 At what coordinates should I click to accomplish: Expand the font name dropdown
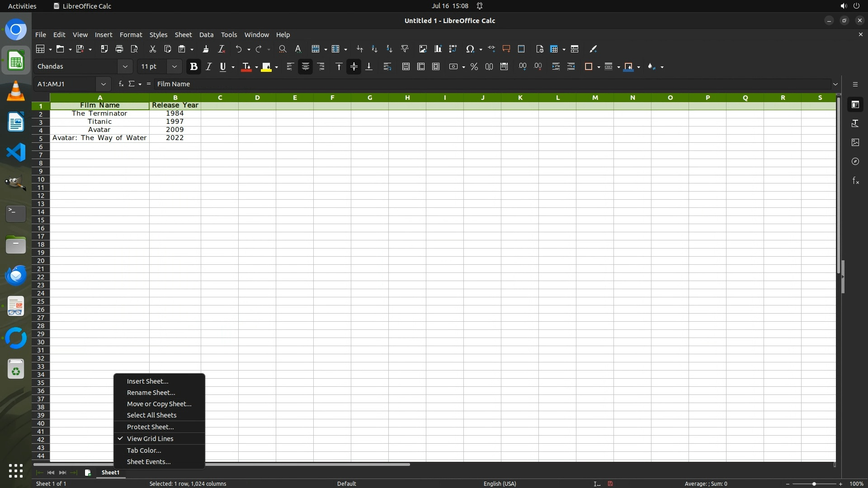125,66
